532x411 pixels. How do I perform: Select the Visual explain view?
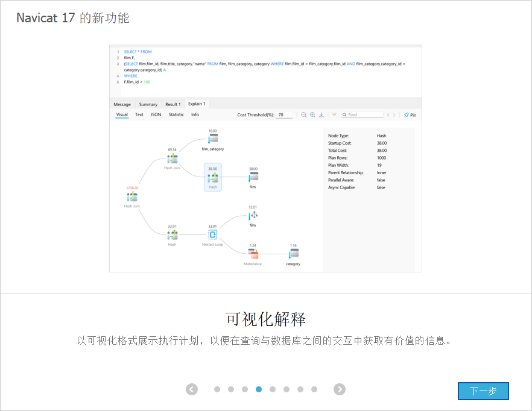coord(122,115)
